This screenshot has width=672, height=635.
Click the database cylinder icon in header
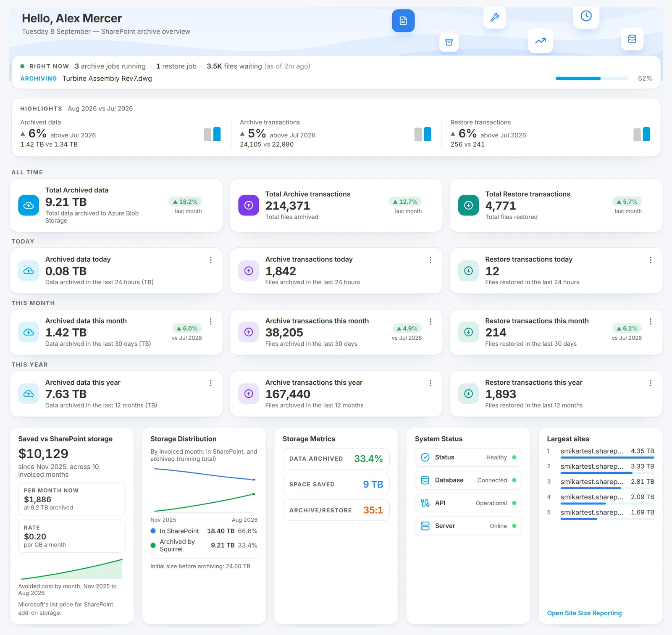pos(632,39)
